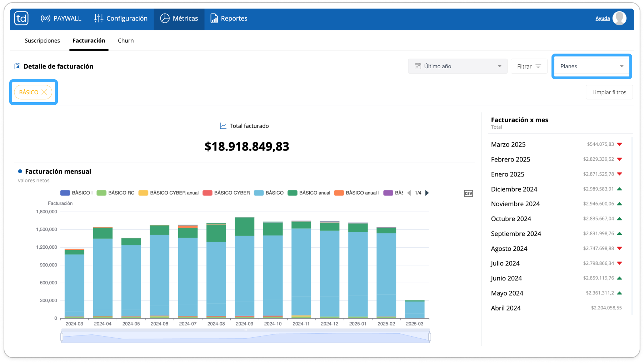Open the Planes dropdown
This screenshot has height=363, width=644.
click(x=591, y=66)
